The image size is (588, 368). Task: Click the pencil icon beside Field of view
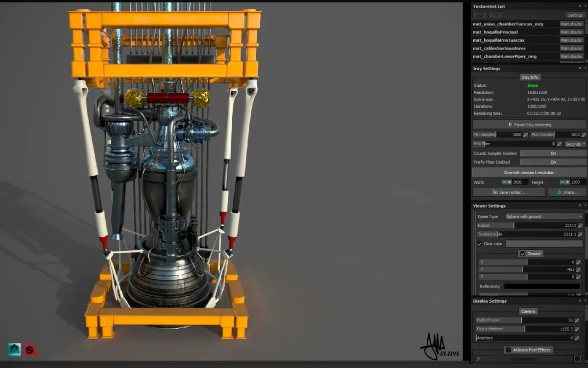[577, 320]
